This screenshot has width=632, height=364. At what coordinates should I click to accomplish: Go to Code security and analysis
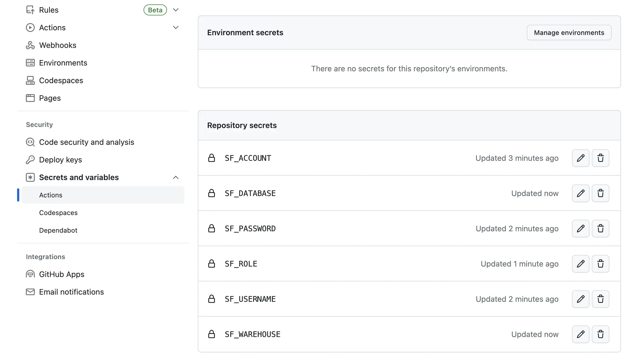(x=87, y=142)
